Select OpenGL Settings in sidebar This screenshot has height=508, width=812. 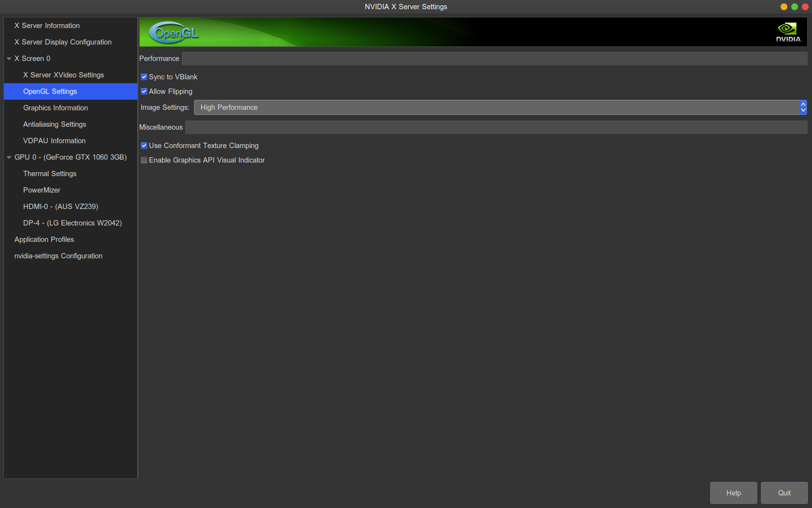(x=71, y=91)
